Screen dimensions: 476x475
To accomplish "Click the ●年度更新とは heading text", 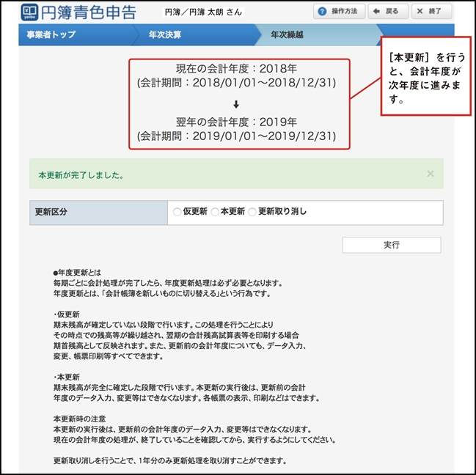I will tap(78, 273).
